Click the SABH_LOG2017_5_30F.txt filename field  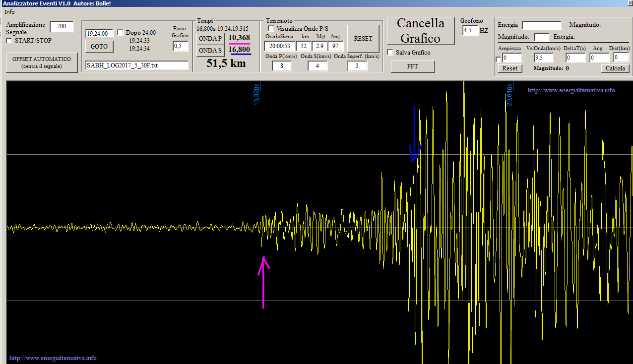137,65
